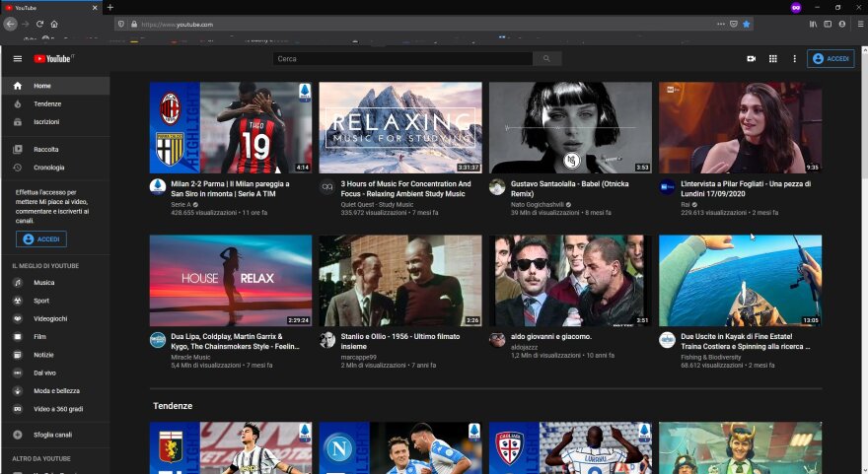The image size is (868, 474).
Task: Reload the page in the browser
Action: click(x=39, y=24)
